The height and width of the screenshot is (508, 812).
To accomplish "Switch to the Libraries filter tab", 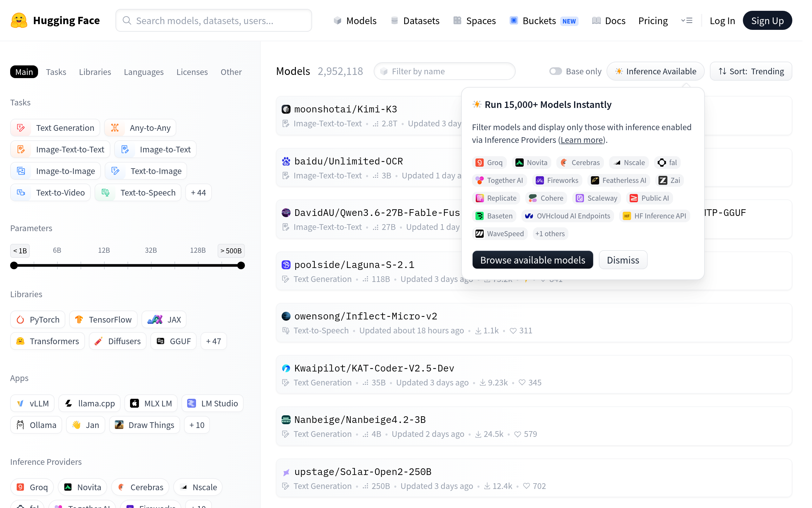I will (x=95, y=72).
